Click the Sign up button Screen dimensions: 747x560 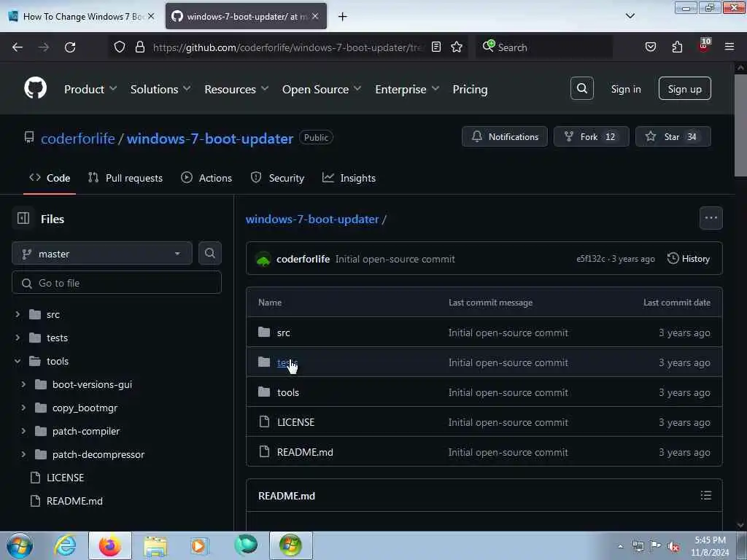684,88
